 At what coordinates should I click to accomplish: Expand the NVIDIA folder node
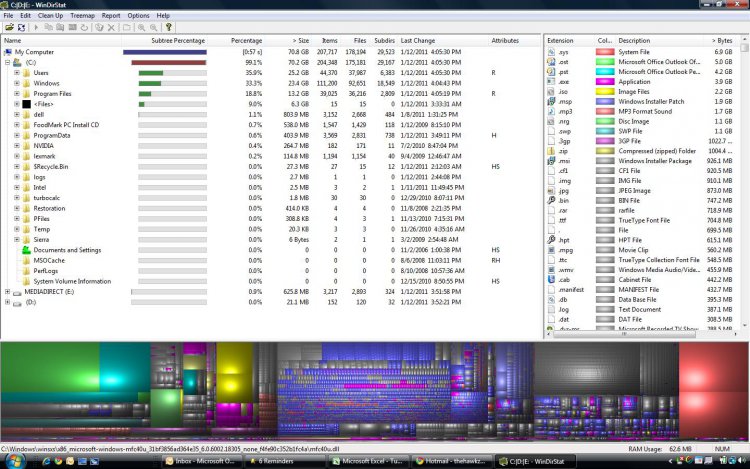tap(17, 146)
